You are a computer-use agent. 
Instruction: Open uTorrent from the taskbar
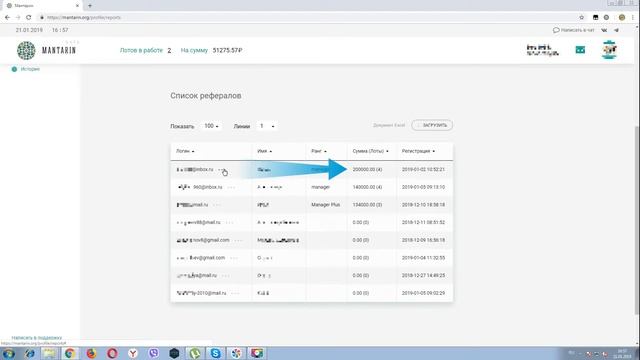pos(195,353)
